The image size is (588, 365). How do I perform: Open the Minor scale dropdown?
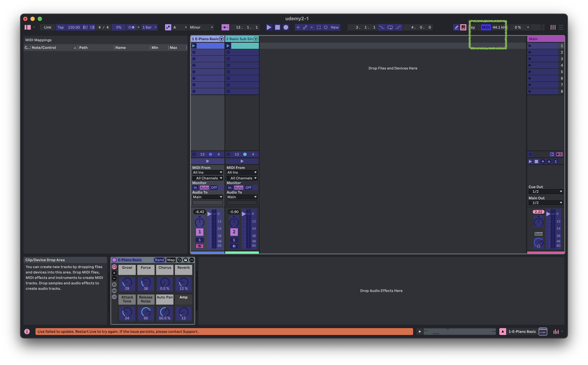click(201, 27)
